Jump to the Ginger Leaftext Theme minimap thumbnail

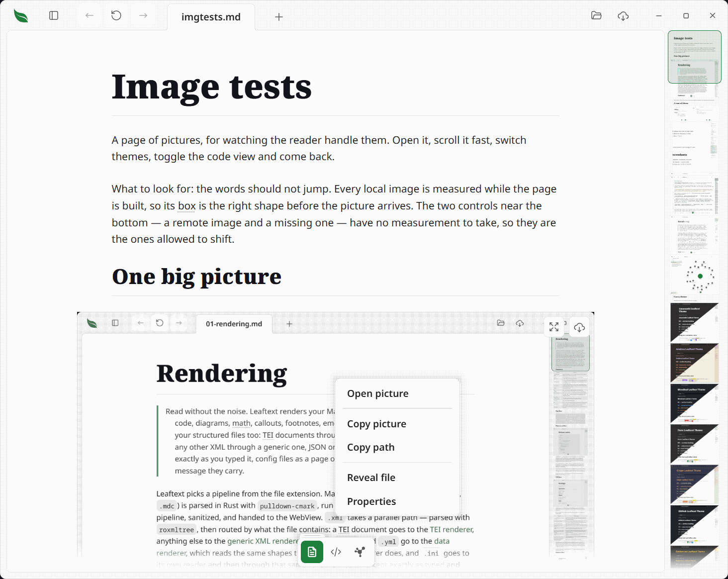[694, 484]
